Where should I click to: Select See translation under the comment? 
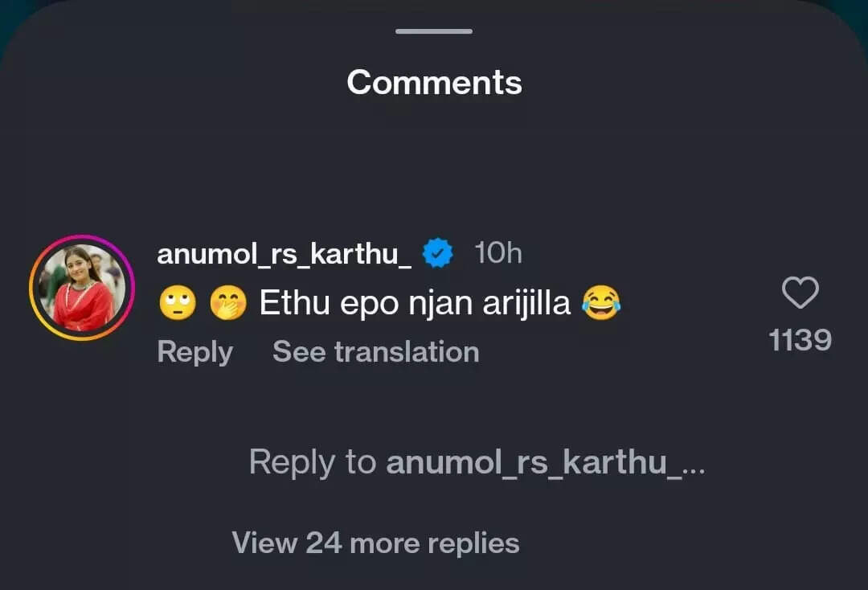376,352
